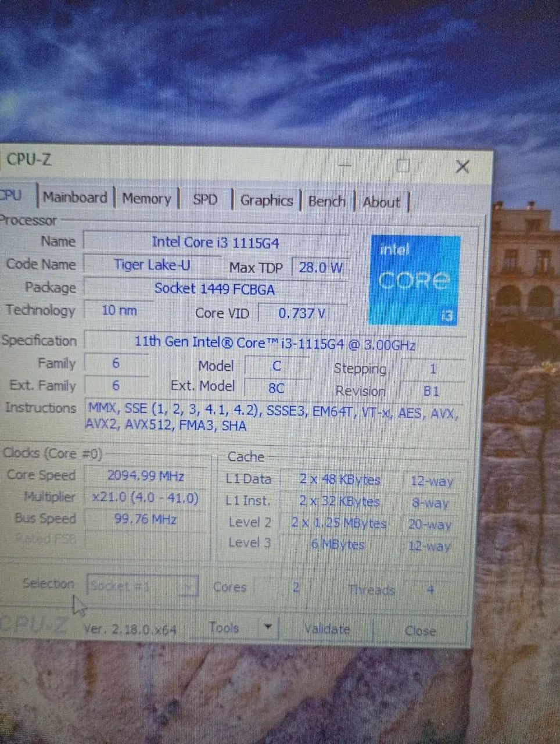Viewport: 560px width, 744px height.
Task: Click the Level 2 value 2 x 1.25 MBytes
Action: 339,523
